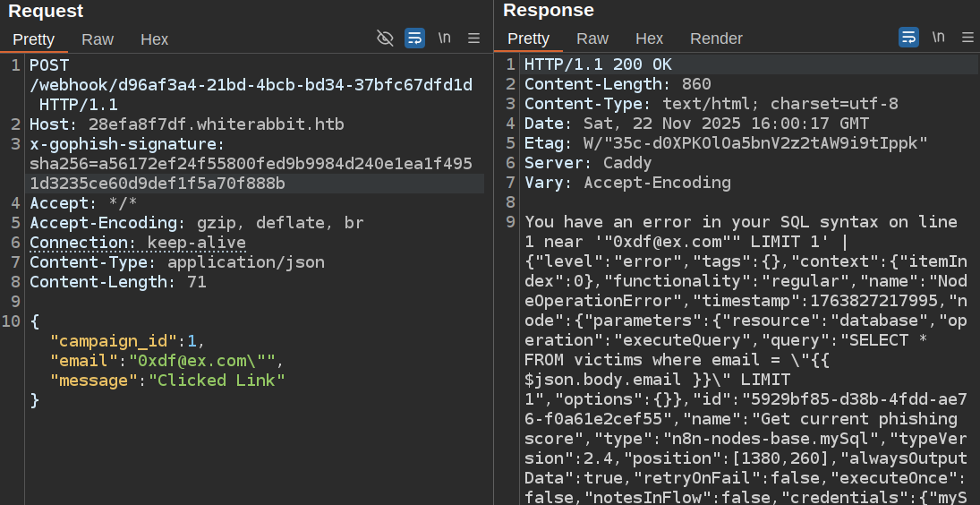This screenshot has height=505, width=980.
Task: Toggle hidden non-printable characters eye icon in Request
Action: coord(385,38)
